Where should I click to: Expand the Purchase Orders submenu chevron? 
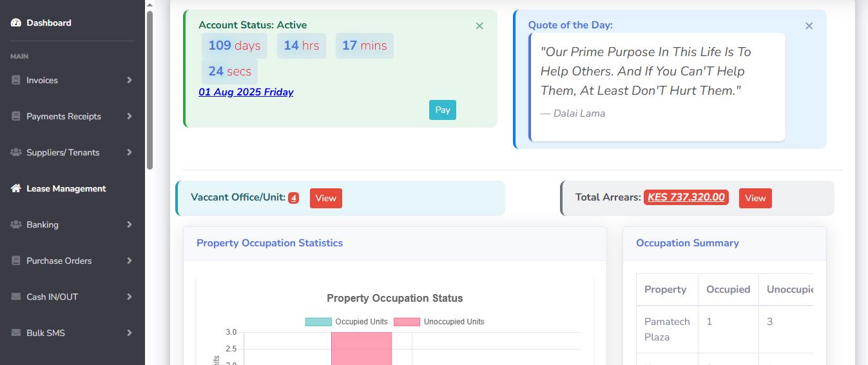pos(130,261)
